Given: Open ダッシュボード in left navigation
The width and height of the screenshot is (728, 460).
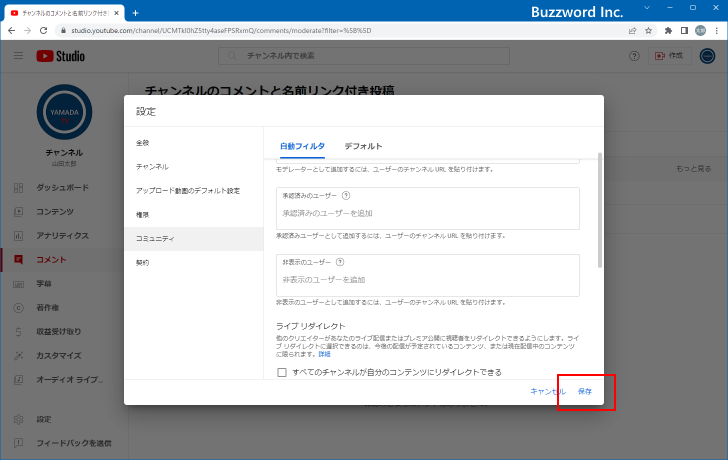Looking at the screenshot, I should (x=63, y=188).
